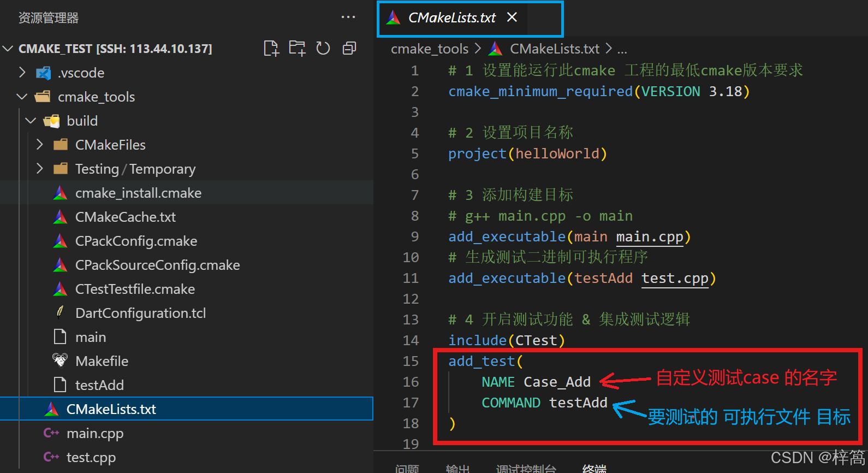The height and width of the screenshot is (473, 868).
Task: Click the CMake icon in the editor tab
Action: [x=394, y=17]
